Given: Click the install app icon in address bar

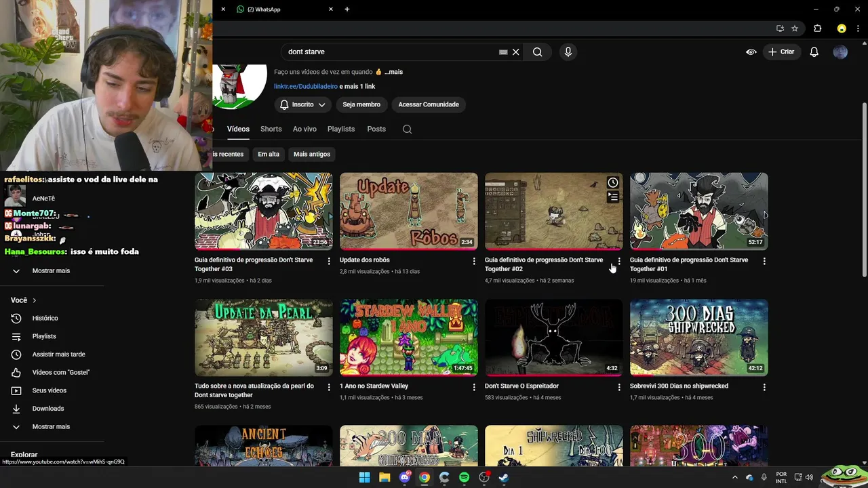Looking at the screenshot, I should click(x=780, y=28).
